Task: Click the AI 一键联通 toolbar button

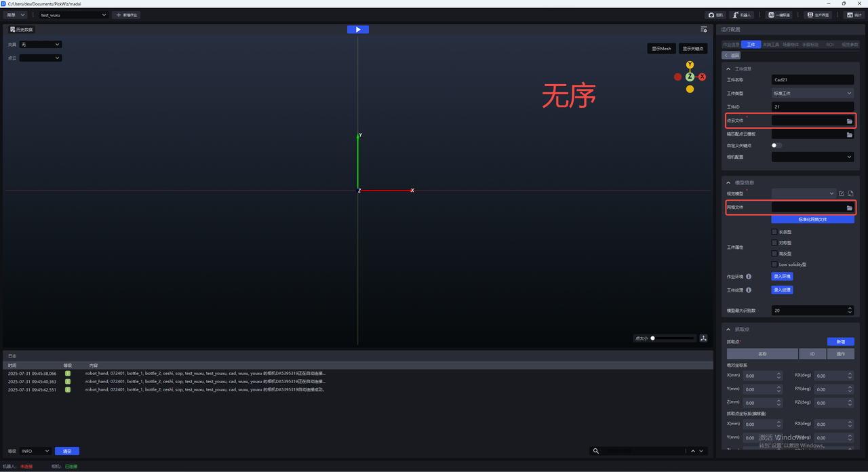Action: (779, 15)
